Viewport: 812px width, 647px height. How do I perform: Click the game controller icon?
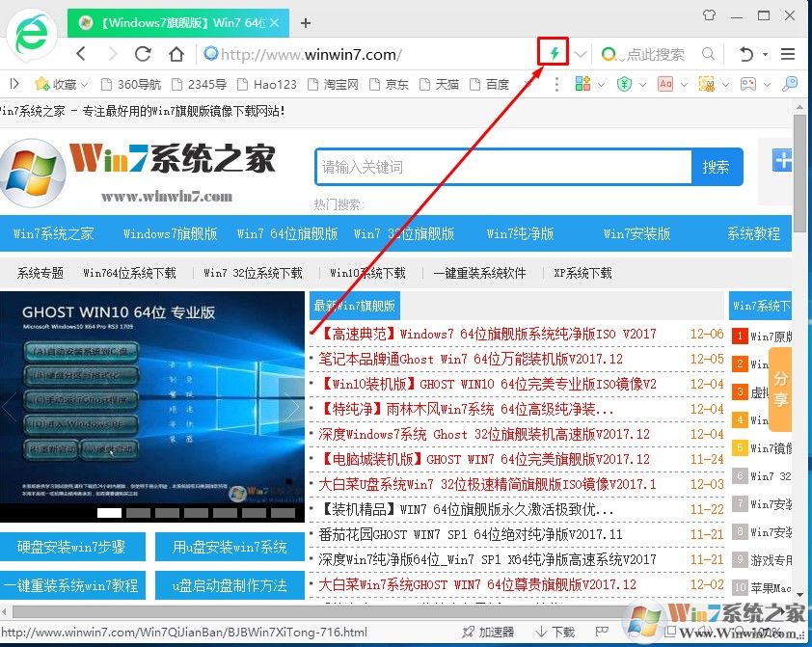coord(747,84)
